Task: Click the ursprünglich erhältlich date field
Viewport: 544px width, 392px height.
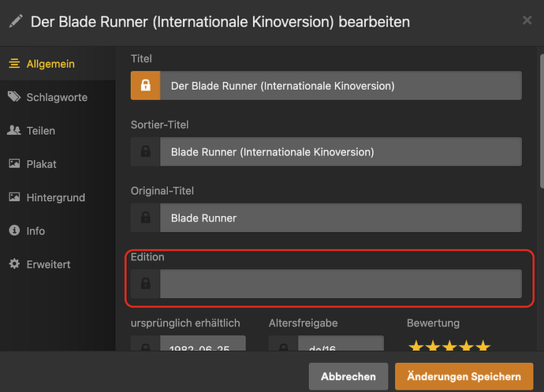Action: 203,343
